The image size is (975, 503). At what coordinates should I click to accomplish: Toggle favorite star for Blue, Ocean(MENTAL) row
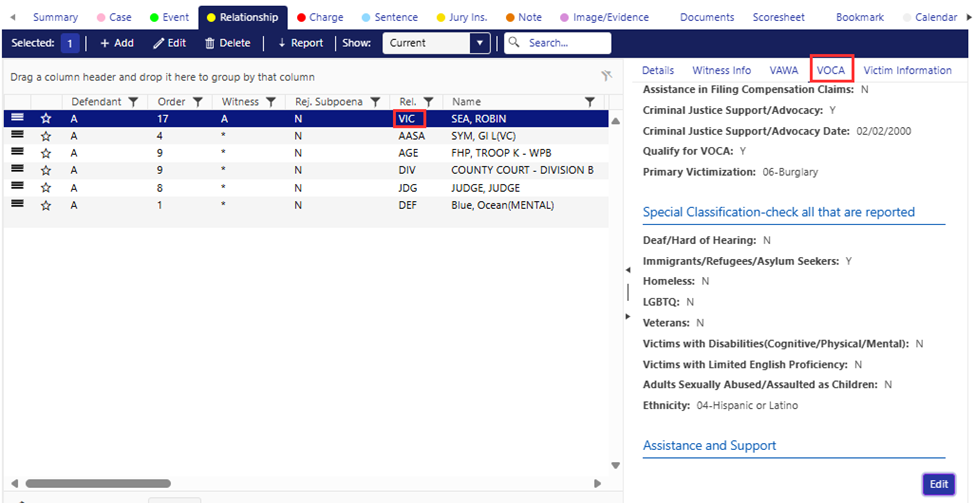46,205
